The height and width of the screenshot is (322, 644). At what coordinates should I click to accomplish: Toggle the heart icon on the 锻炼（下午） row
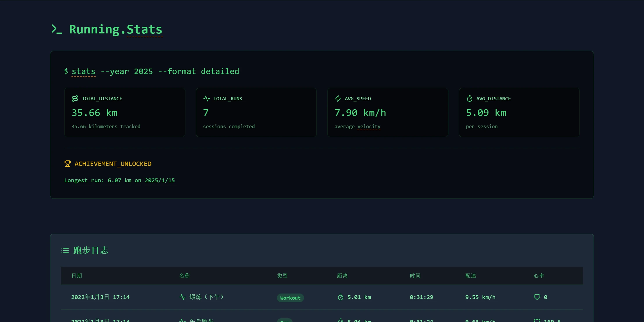(x=537, y=297)
